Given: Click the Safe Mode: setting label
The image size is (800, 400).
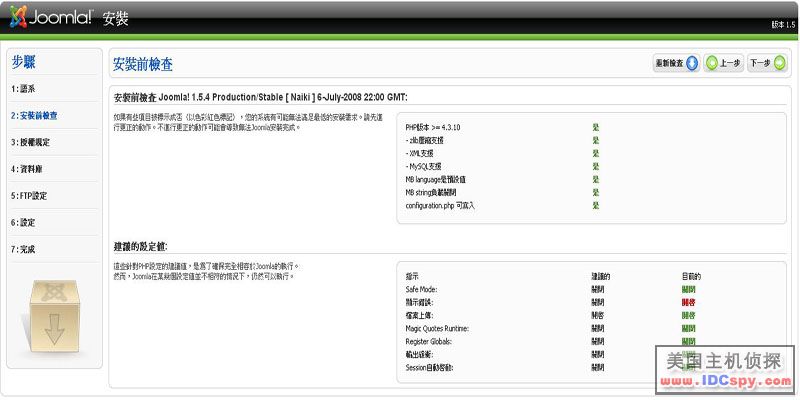Looking at the screenshot, I should 421,289.
